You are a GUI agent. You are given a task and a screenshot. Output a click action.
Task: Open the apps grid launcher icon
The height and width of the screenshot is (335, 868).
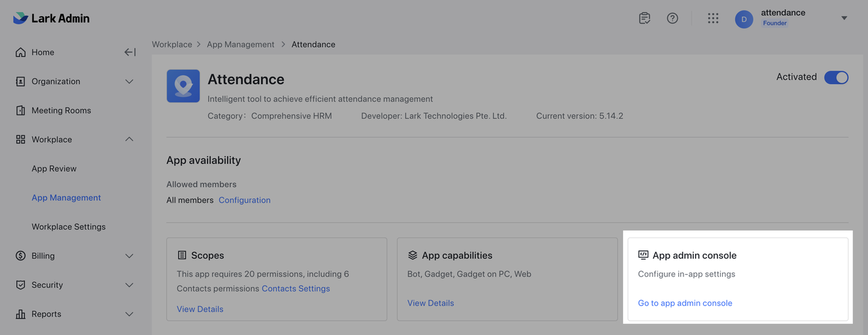click(713, 18)
